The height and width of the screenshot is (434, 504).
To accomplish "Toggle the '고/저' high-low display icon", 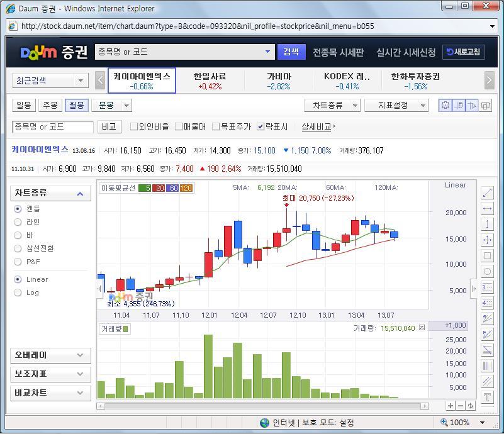I will point(459,106).
